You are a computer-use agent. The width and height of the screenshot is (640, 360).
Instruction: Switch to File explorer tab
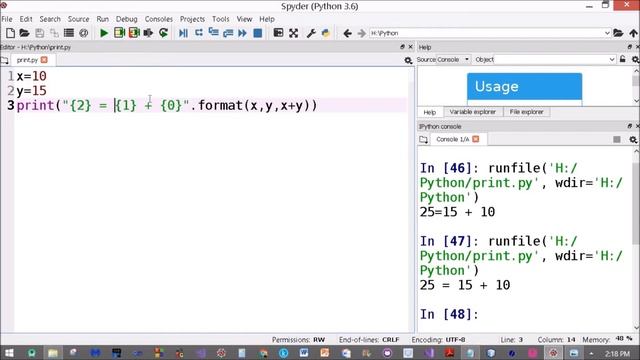pyautogui.click(x=526, y=112)
